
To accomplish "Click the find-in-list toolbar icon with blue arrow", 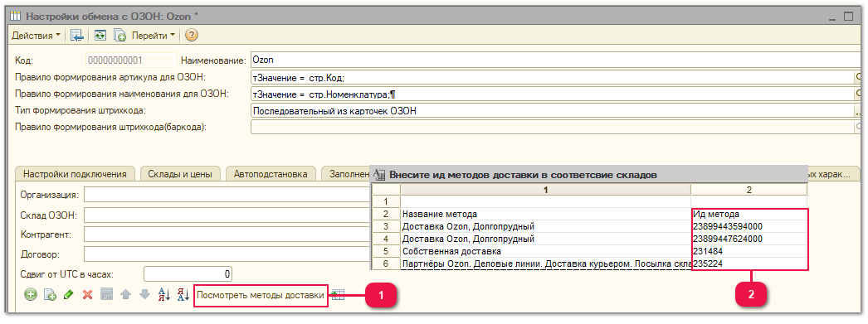I will pyautogui.click(x=77, y=36).
